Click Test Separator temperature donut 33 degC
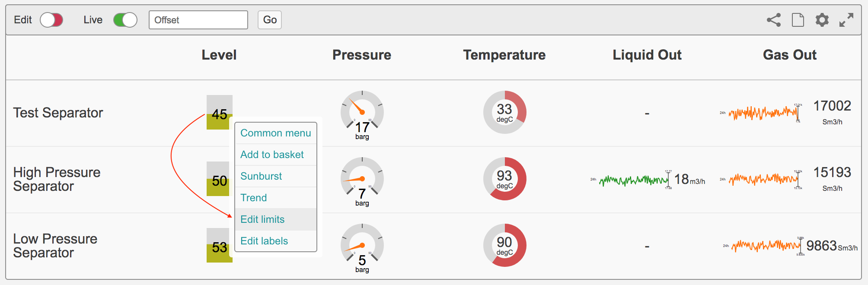Image resolution: width=868 pixels, height=285 pixels. pyautogui.click(x=505, y=112)
